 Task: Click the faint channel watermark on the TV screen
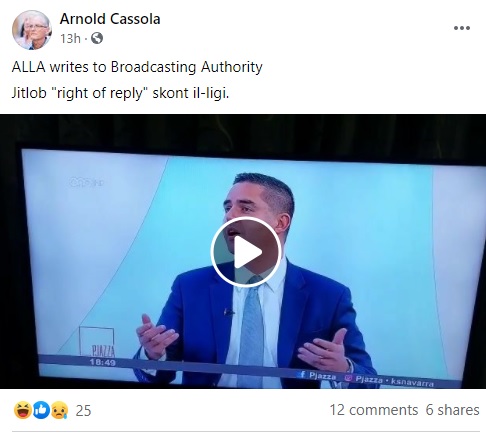pyautogui.click(x=87, y=182)
